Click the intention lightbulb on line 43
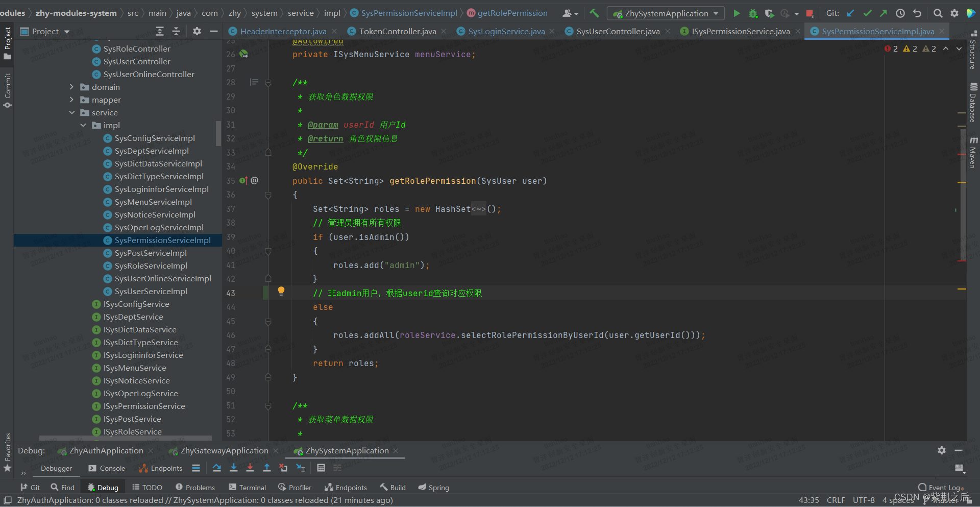Viewport: 980px width, 507px height. [281, 291]
